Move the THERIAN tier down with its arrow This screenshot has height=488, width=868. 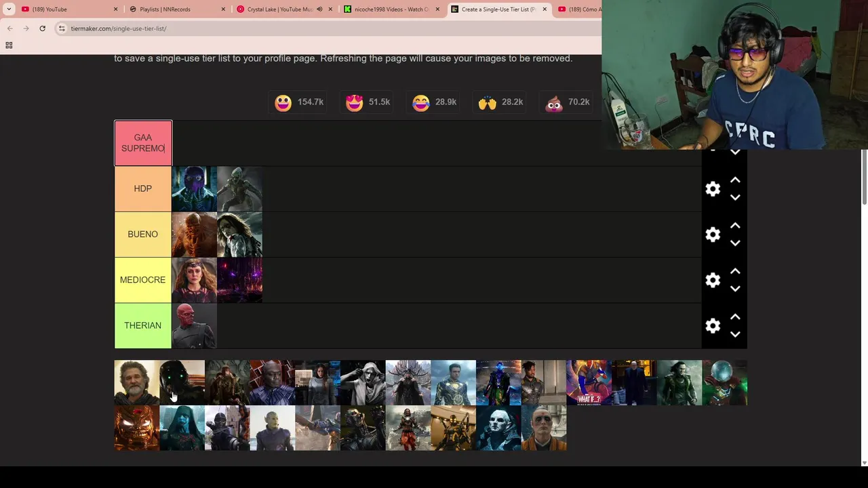[x=735, y=333]
